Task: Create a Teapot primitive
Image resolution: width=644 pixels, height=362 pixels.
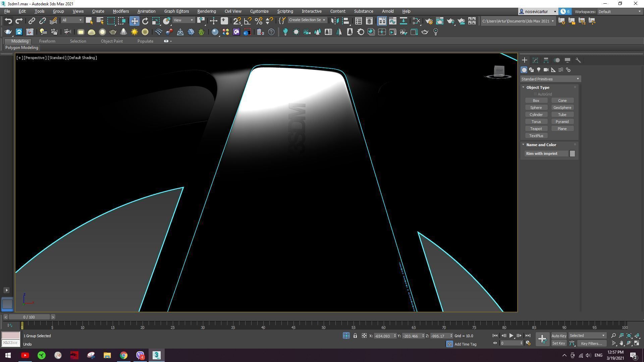Action: click(536, 129)
